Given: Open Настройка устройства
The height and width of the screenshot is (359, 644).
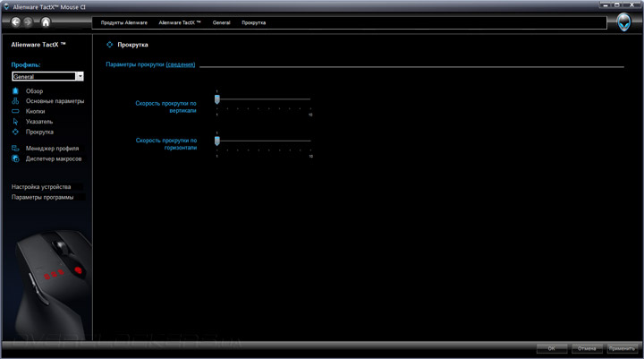Looking at the screenshot, I should click(41, 187).
